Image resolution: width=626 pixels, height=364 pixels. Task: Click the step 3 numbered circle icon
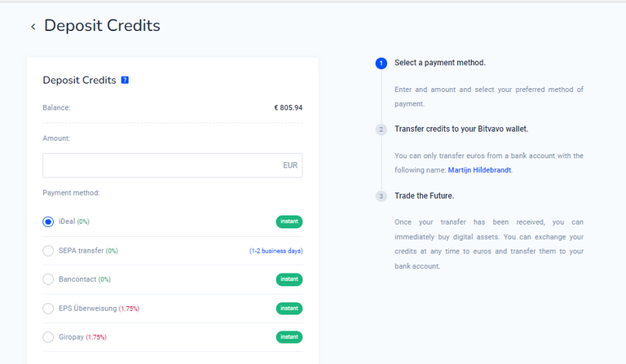pyautogui.click(x=381, y=196)
